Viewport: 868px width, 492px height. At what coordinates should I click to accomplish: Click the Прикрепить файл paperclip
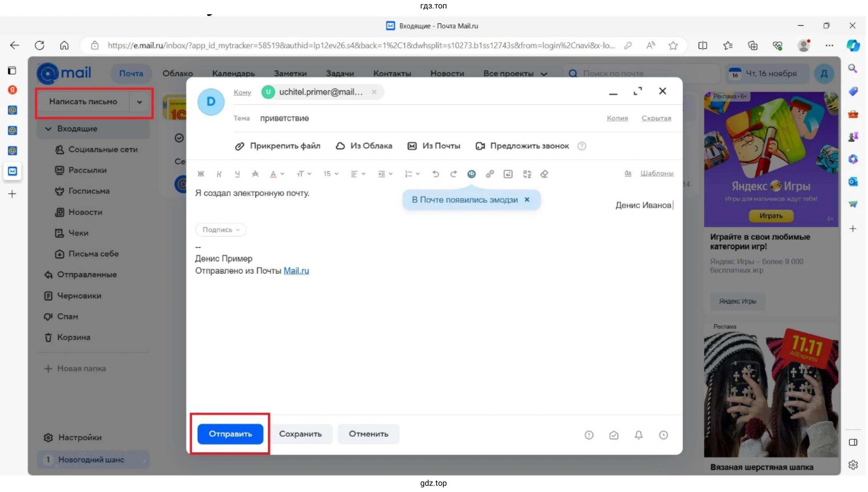pyautogui.click(x=240, y=146)
